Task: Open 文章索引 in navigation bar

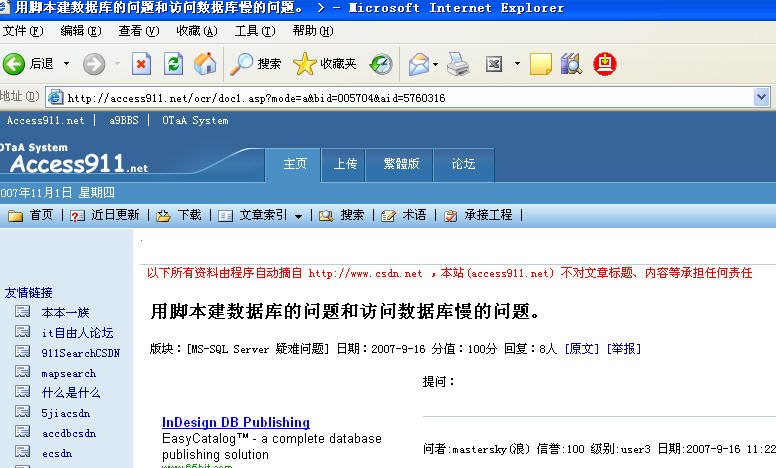Action: [x=263, y=215]
